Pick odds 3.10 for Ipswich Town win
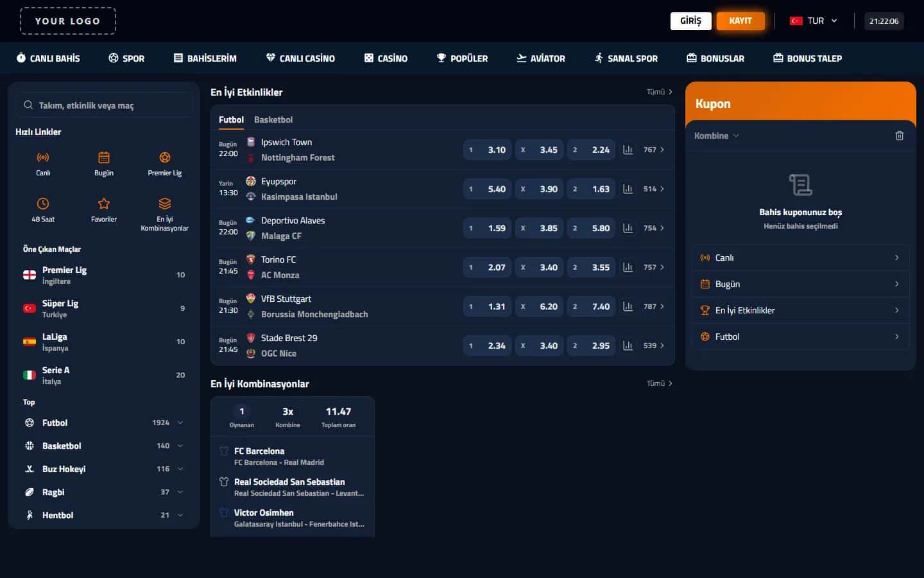Image resolution: width=924 pixels, height=578 pixels. click(x=487, y=150)
